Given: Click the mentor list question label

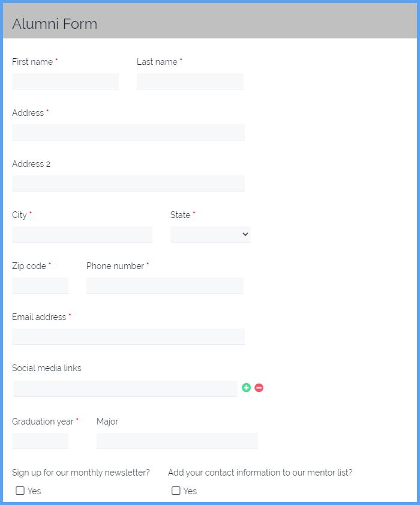Looking at the screenshot, I should pos(260,473).
